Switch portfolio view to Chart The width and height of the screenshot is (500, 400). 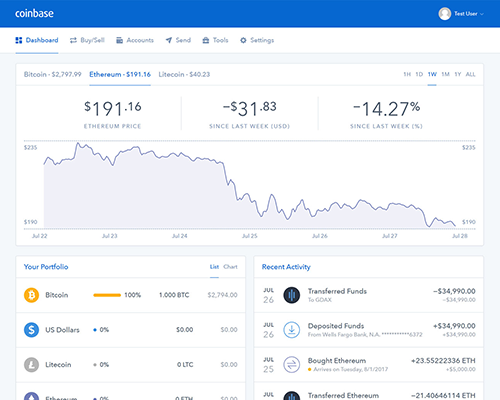click(x=230, y=267)
